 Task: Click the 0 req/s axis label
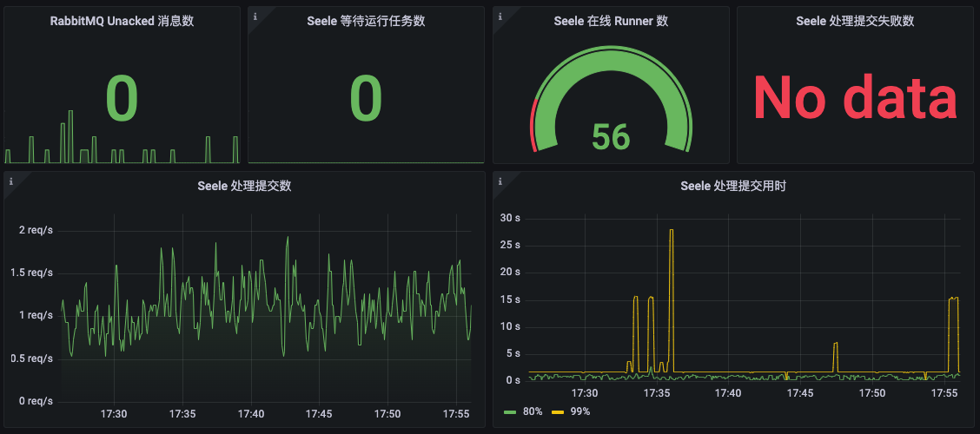[x=36, y=401]
